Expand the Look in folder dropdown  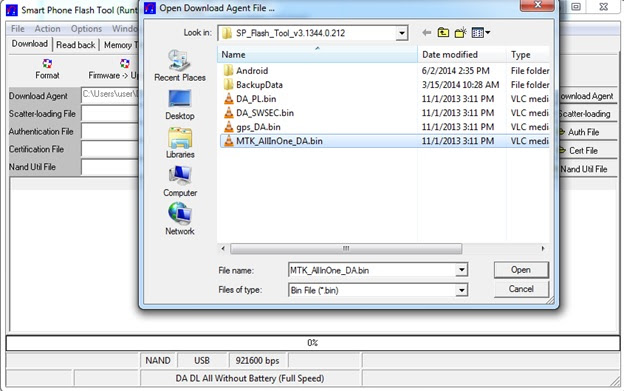402,33
